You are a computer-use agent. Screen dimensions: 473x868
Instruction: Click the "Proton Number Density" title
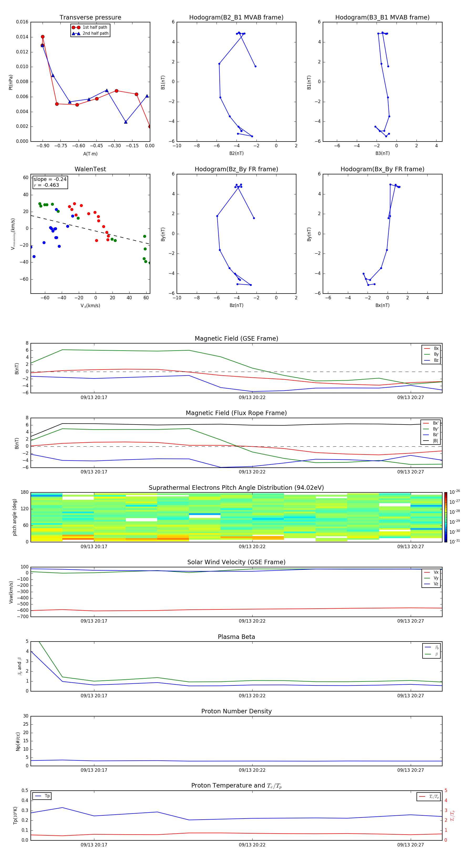click(236, 711)
